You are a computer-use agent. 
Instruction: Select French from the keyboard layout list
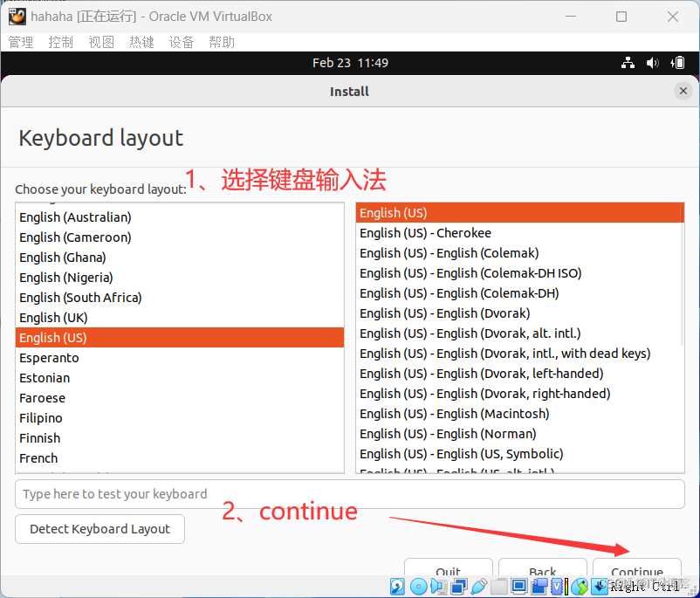[x=38, y=457]
